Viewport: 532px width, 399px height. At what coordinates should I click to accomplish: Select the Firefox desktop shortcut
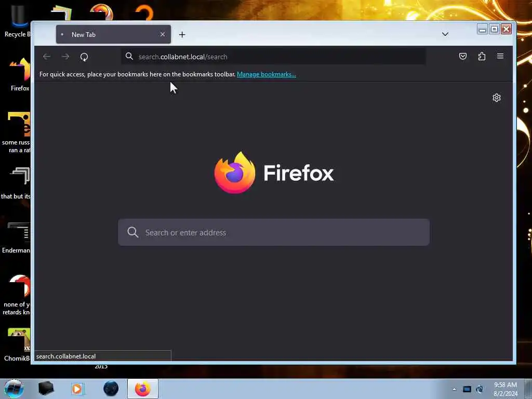(x=19, y=75)
